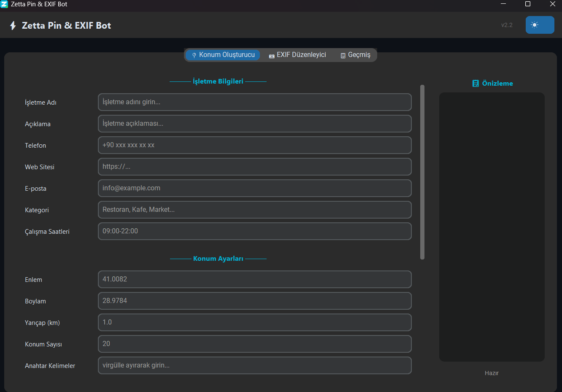562x392 pixels.
Task: Select the Çalışma Saatleri field
Action: 255,231
